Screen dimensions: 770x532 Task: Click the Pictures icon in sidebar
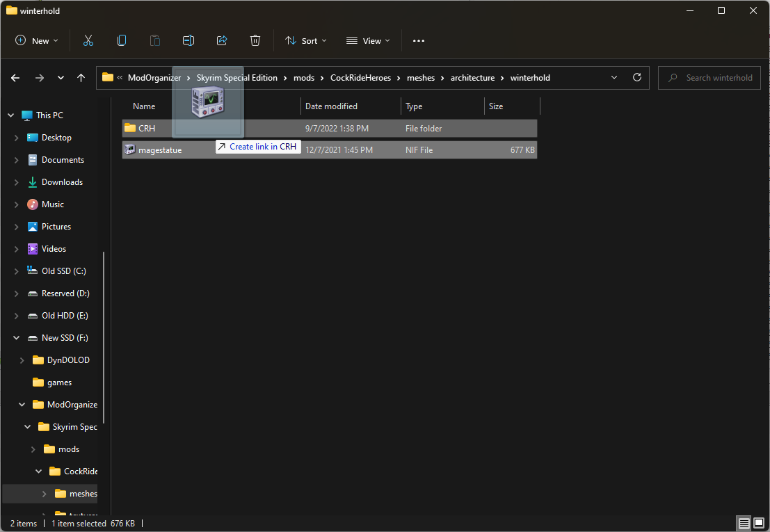coord(33,226)
